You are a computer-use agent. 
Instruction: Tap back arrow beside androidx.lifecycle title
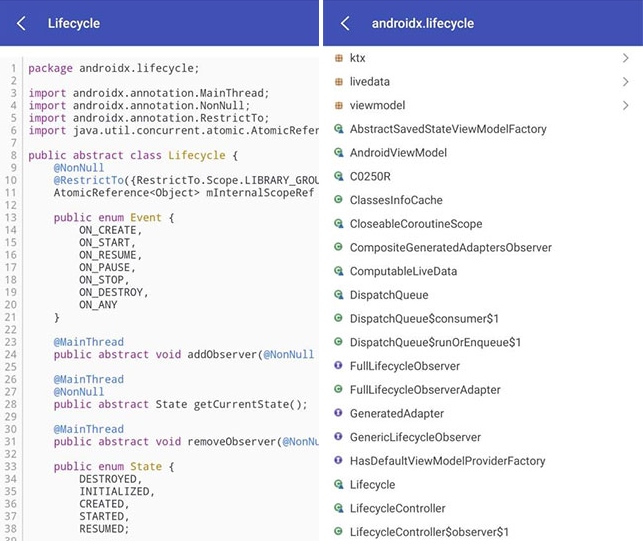[345, 23]
